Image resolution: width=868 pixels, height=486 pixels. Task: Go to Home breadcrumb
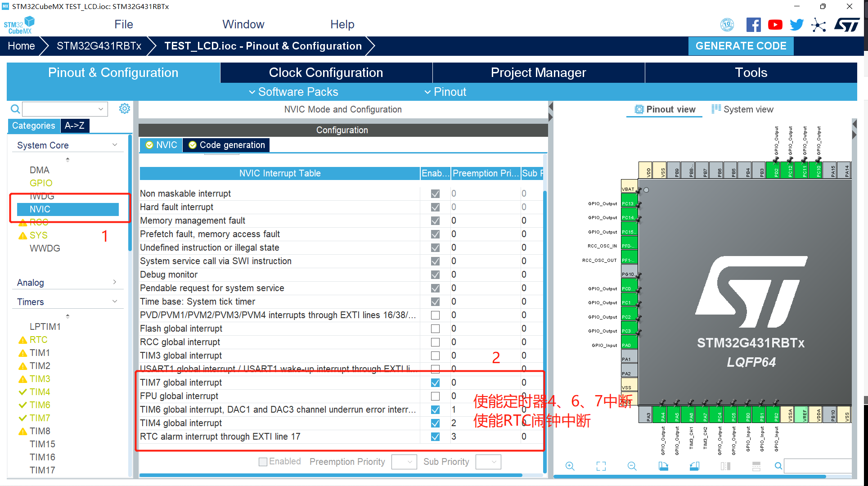(21, 46)
